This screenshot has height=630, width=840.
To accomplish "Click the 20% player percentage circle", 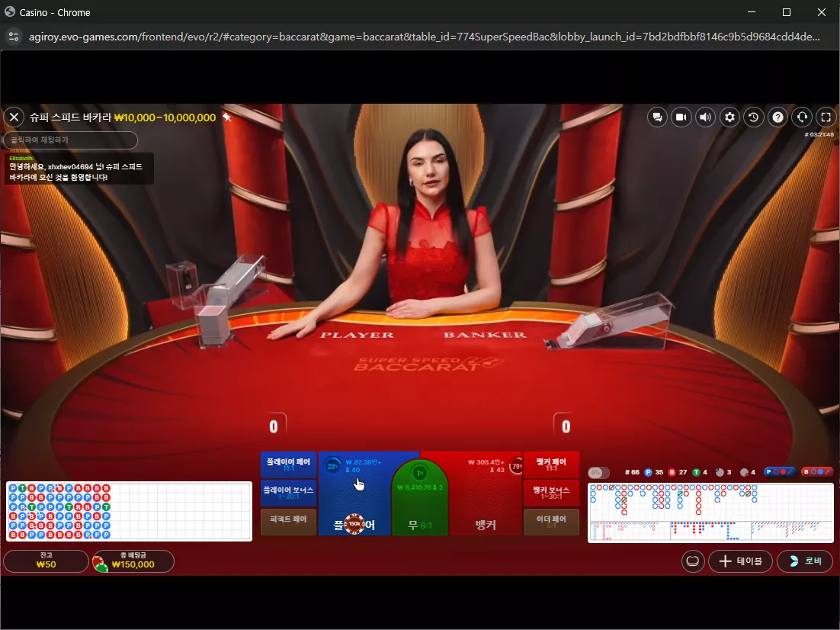I will (332, 466).
